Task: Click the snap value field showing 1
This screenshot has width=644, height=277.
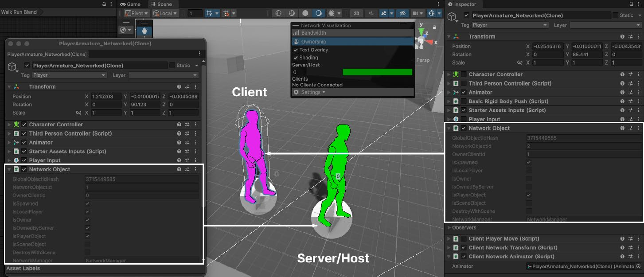Action: pos(195,13)
